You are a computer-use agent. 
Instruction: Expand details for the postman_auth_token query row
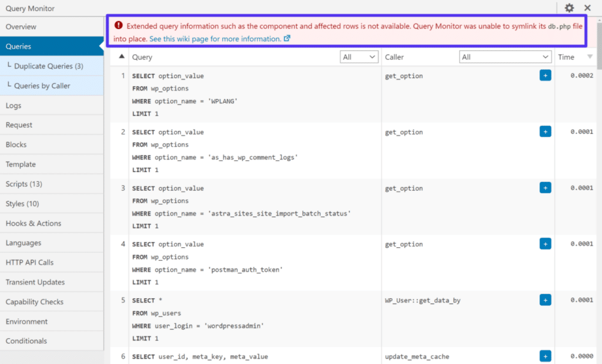tap(546, 244)
